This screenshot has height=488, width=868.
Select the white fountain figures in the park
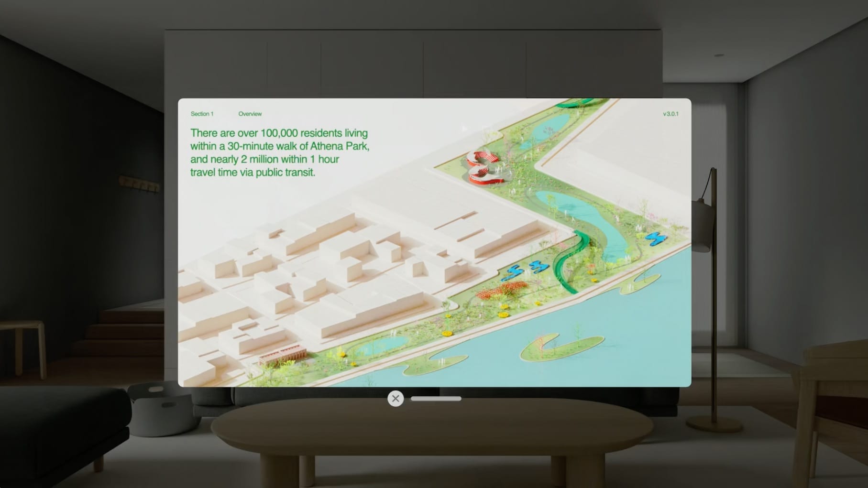[x=498, y=170]
